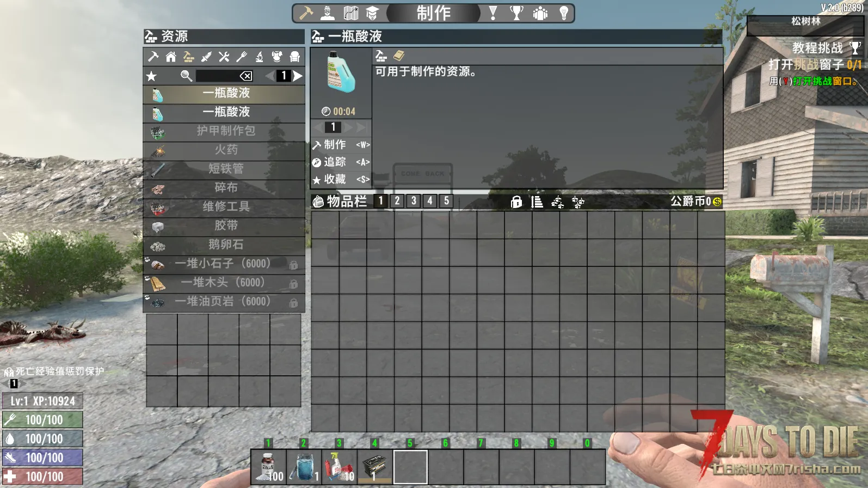Click the 追踪 track button
Screen dimensions: 868x488
pyautogui.click(x=341, y=162)
